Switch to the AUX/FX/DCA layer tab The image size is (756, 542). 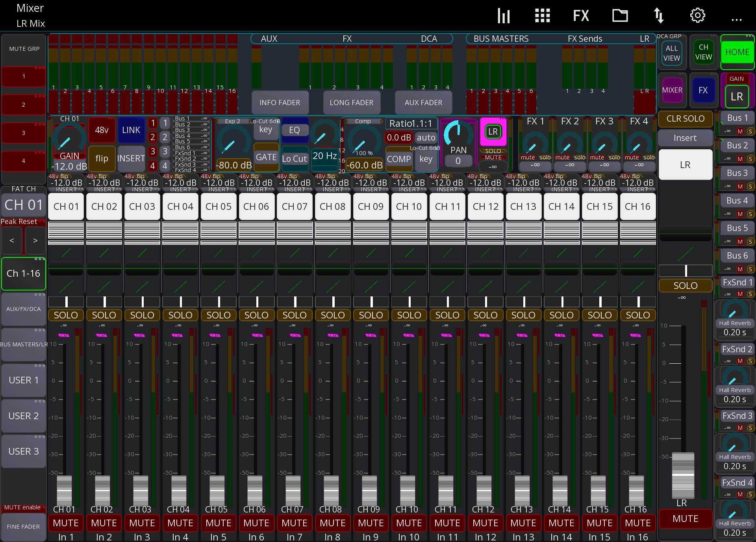point(24,309)
